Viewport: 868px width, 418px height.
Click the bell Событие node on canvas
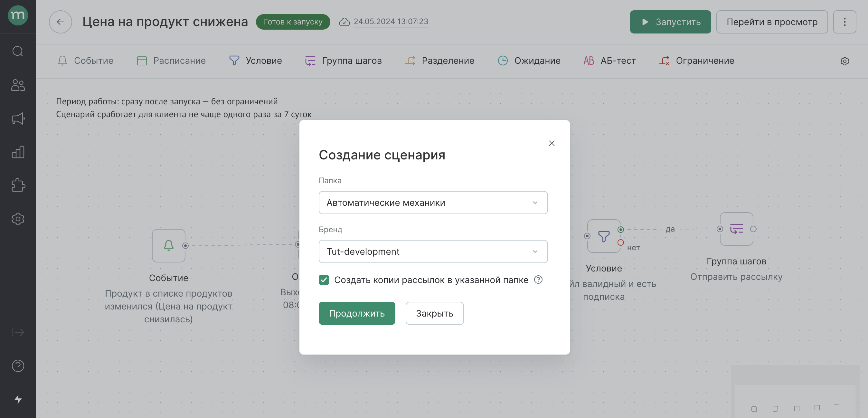pos(168,245)
